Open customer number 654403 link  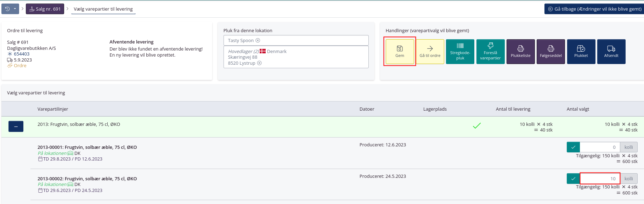coord(22,54)
